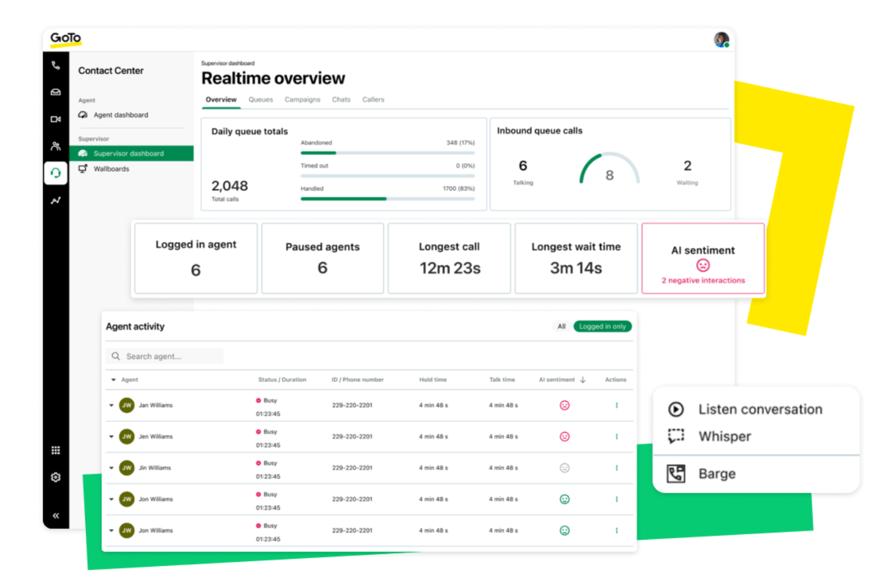Click the GoTo logo
Screen dimensions: 882x588
[66, 39]
